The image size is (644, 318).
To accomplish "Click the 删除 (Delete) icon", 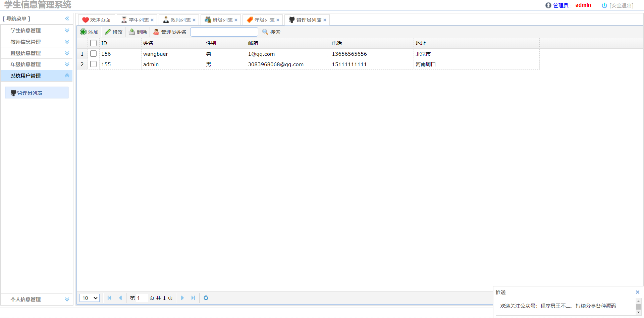I will coord(132,32).
